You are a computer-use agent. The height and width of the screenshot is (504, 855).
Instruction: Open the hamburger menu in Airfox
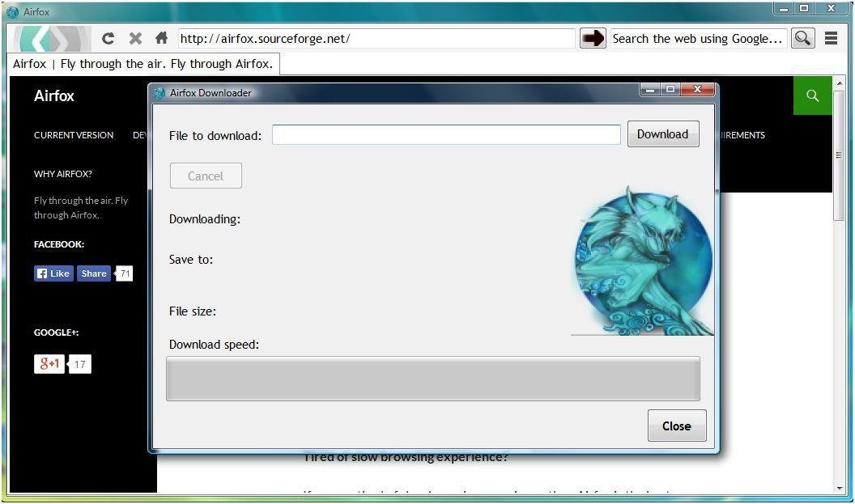point(831,38)
